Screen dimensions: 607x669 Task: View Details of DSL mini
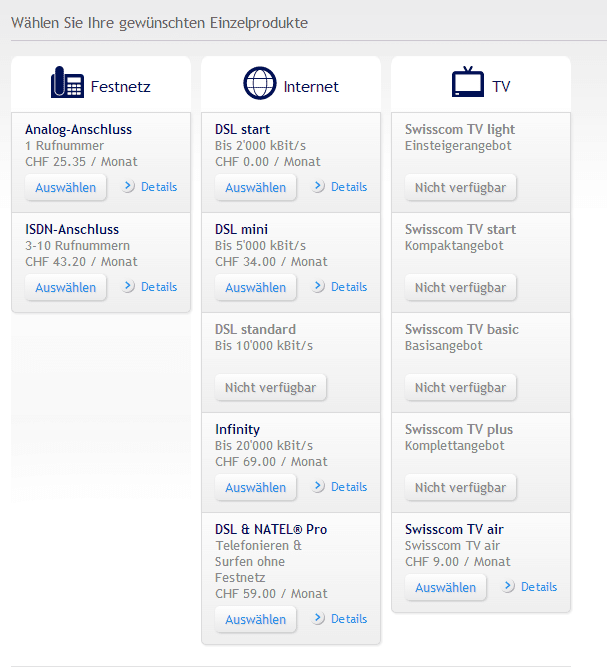click(x=349, y=287)
